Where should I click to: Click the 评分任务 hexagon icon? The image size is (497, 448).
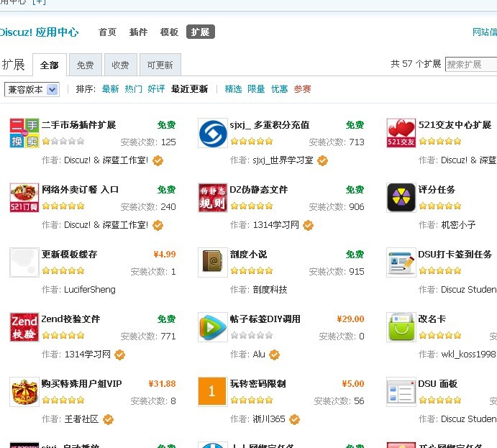pos(401,198)
